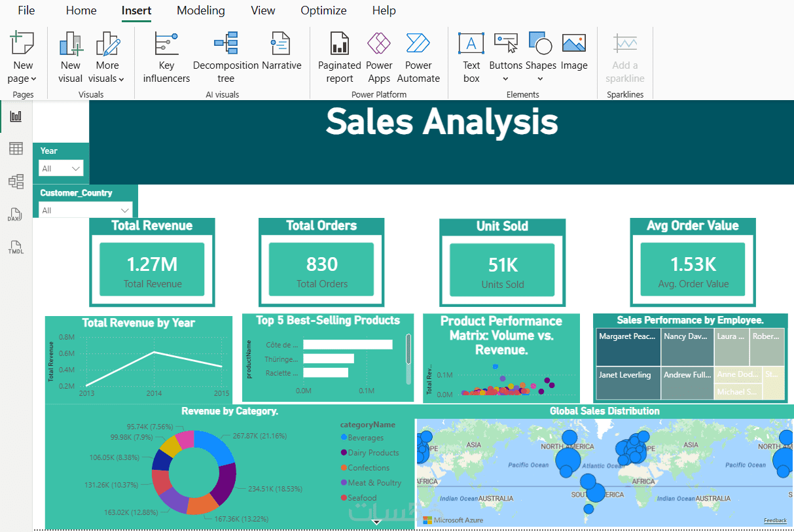
Task: Open the File menu
Action: pyautogui.click(x=26, y=10)
